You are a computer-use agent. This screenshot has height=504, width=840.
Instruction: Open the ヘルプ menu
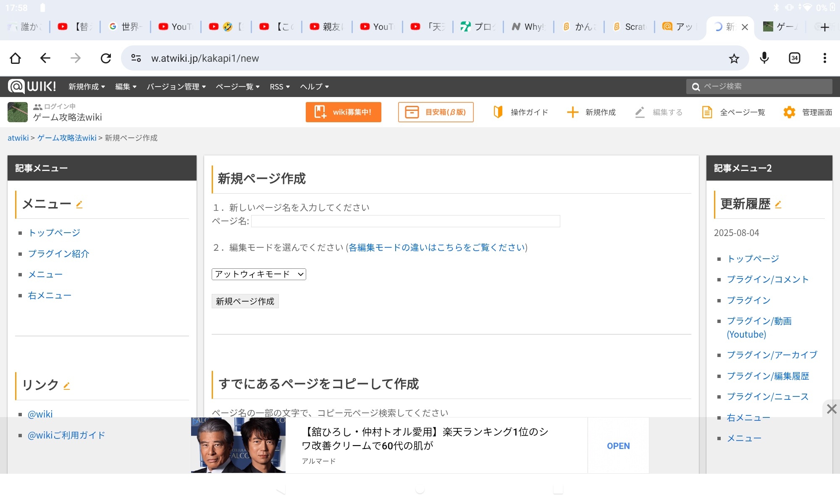tap(314, 87)
